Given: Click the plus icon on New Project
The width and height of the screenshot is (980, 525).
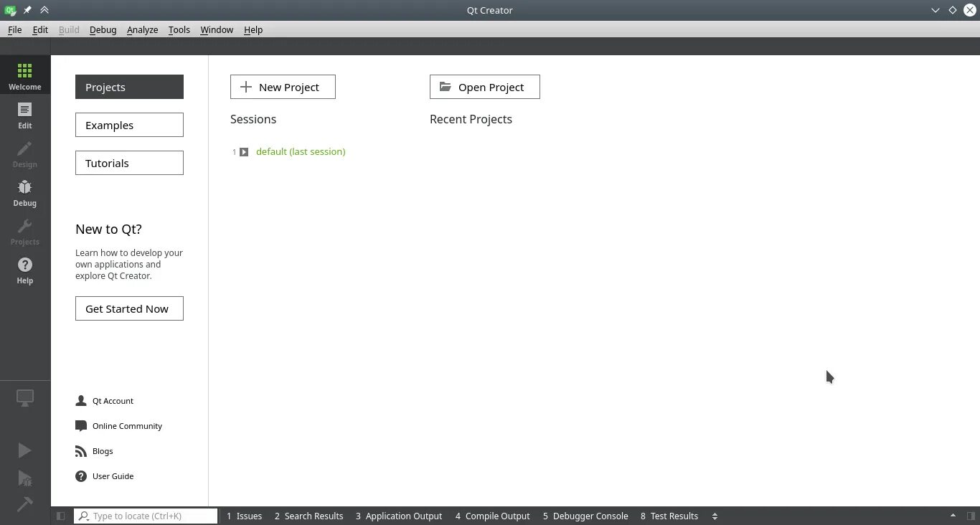Looking at the screenshot, I should (x=245, y=87).
